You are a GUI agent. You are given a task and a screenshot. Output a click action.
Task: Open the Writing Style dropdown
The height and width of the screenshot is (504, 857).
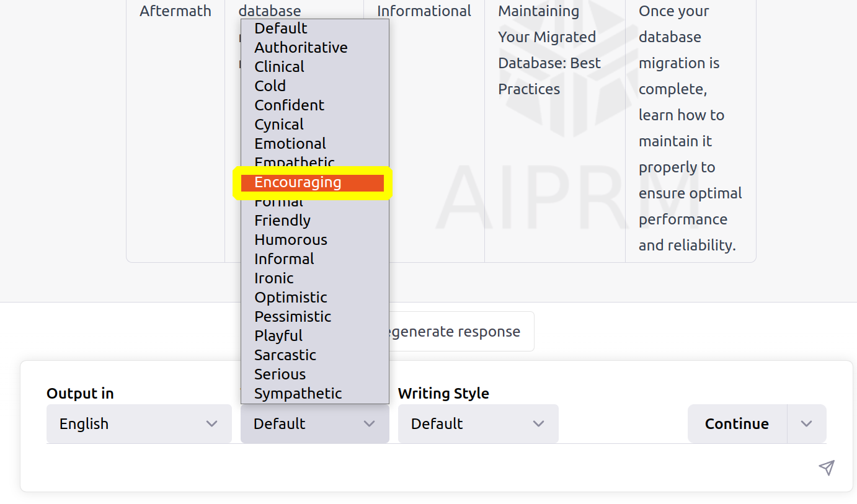tap(477, 423)
